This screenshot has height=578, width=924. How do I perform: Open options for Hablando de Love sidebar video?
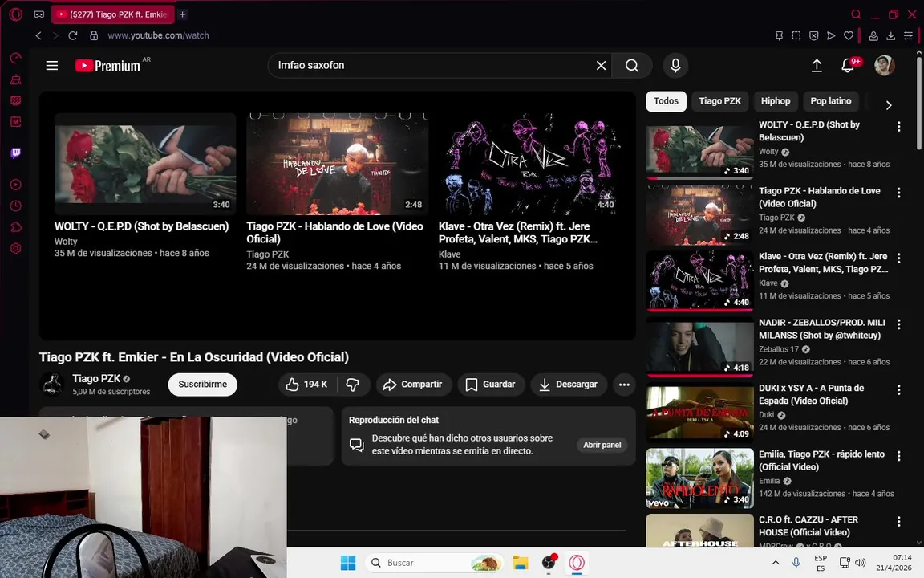[898, 193]
